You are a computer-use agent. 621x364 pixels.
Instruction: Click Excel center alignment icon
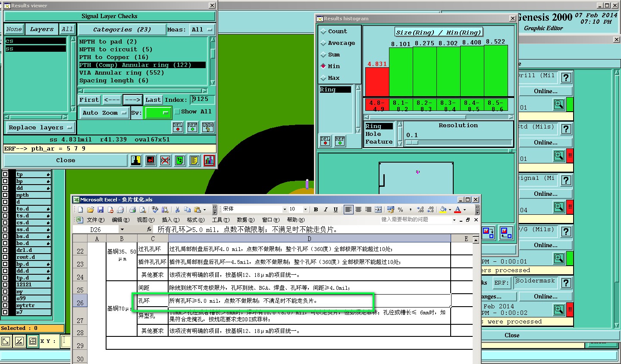[358, 210]
